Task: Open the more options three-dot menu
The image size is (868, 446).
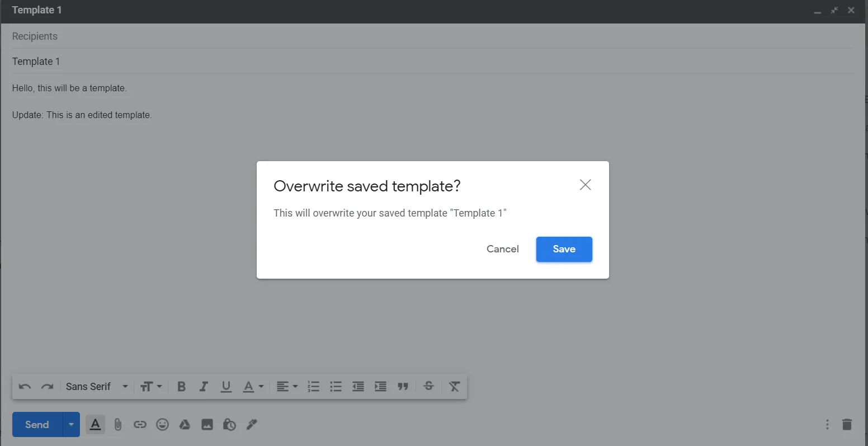Action: point(827,425)
